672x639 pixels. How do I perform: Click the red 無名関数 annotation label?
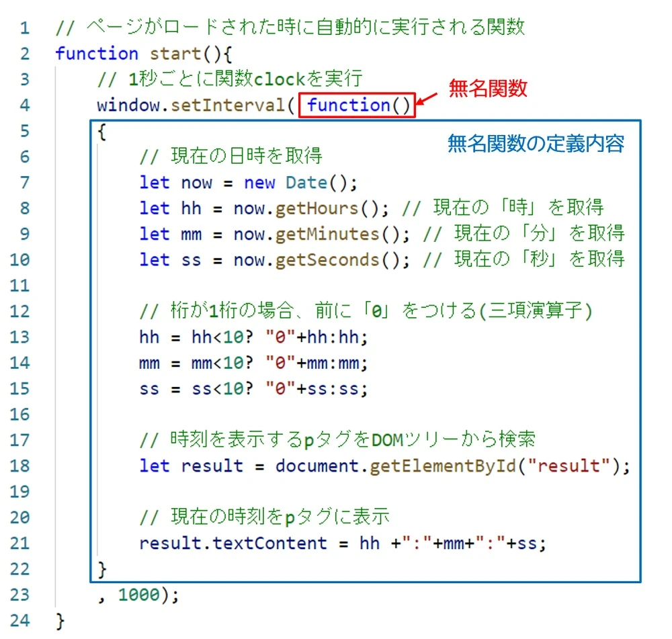488,88
